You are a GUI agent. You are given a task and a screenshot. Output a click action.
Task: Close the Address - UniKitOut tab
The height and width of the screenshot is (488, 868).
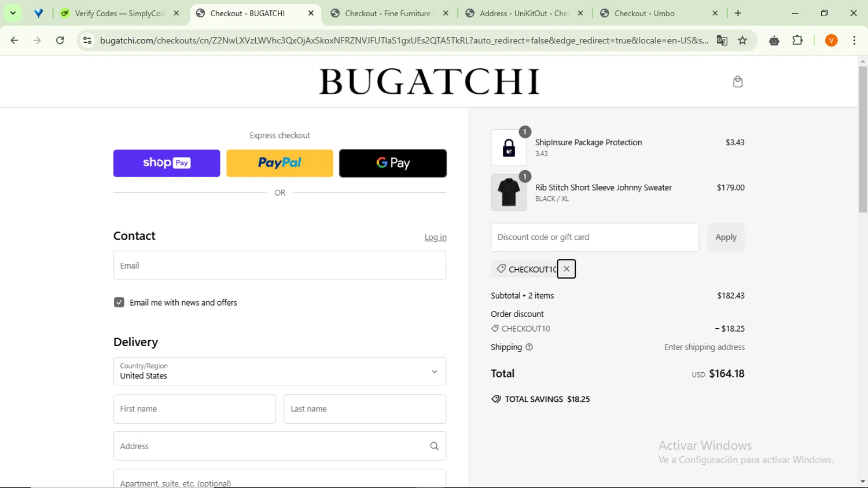(x=580, y=13)
